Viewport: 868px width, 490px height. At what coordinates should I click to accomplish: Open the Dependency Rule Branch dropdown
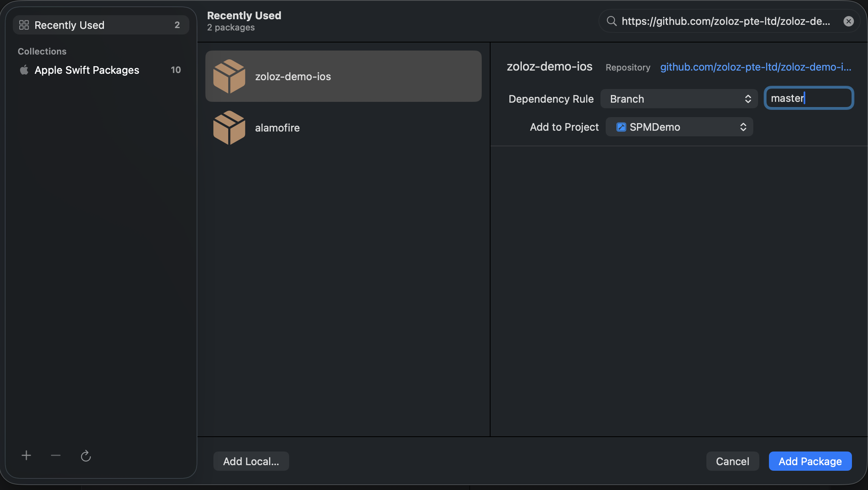point(679,99)
